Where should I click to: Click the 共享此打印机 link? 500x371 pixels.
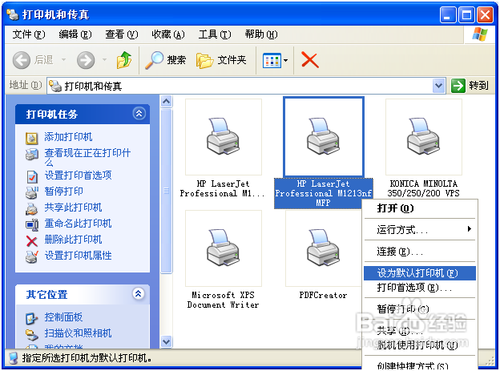(x=73, y=208)
